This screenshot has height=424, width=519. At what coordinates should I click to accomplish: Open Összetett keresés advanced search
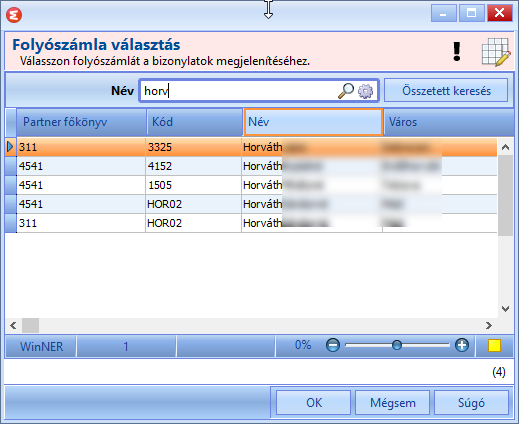click(446, 90)
